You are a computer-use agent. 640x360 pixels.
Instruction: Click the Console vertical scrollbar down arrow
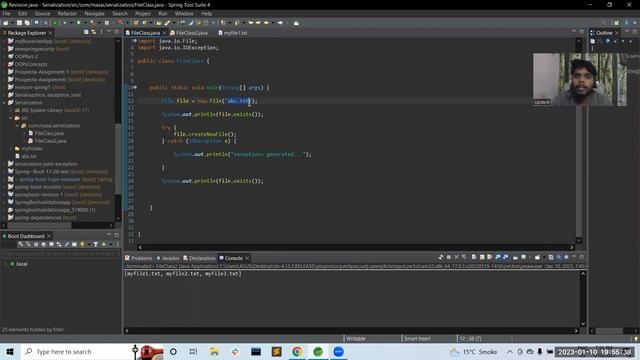click(x=583, y=324)
